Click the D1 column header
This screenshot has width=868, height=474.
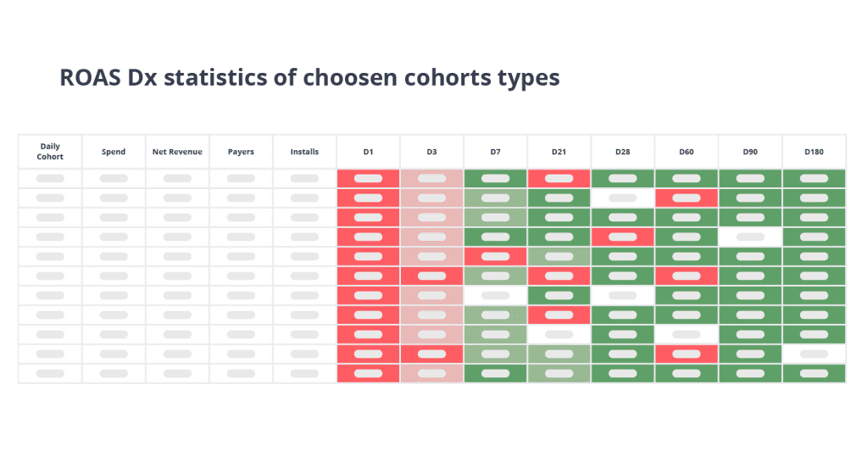[368, 152]
